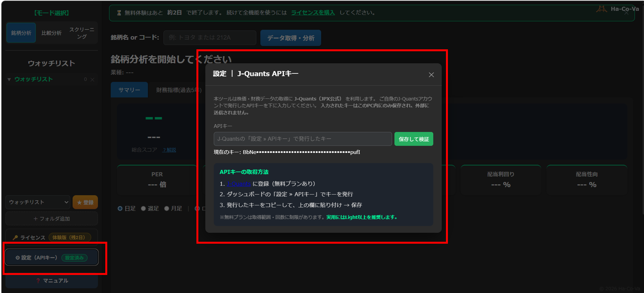Click the 配当利回り metric card
The height and width of the screenshot is (293, 644).
(x=501, y=180)
